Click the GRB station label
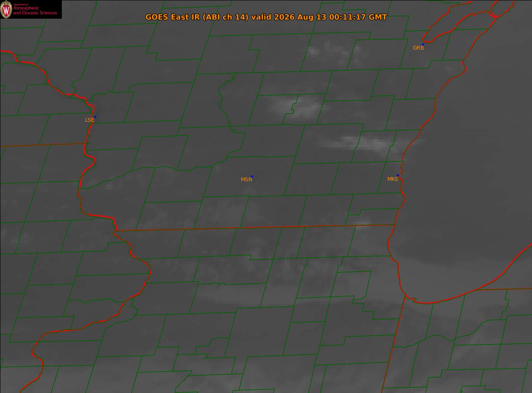Viewport: 532px width, 393px height. (418, 48)
